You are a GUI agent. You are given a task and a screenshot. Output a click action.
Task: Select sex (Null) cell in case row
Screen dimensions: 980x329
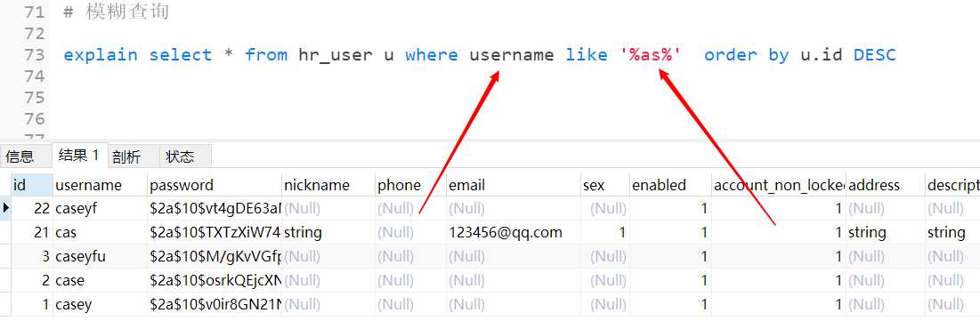[604, 281]
